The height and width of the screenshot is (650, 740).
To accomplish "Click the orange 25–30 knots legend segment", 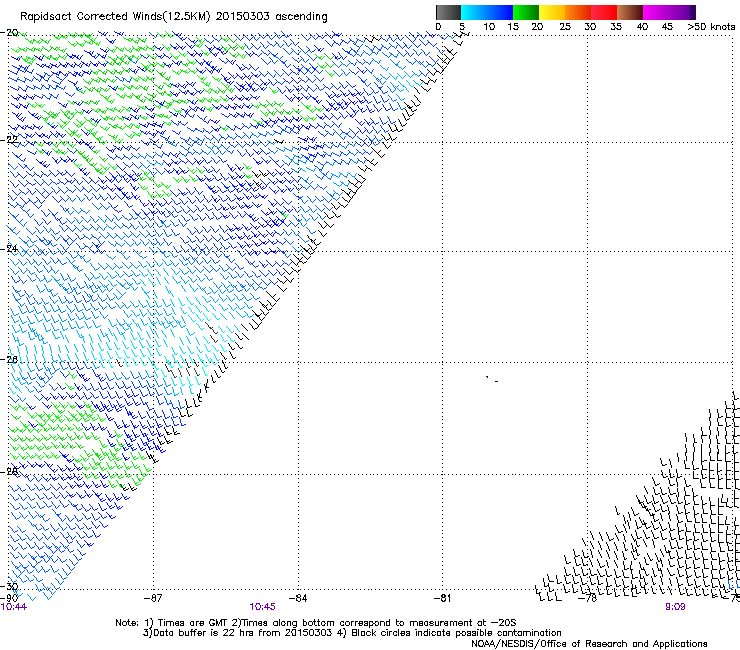I will [578, 12].
